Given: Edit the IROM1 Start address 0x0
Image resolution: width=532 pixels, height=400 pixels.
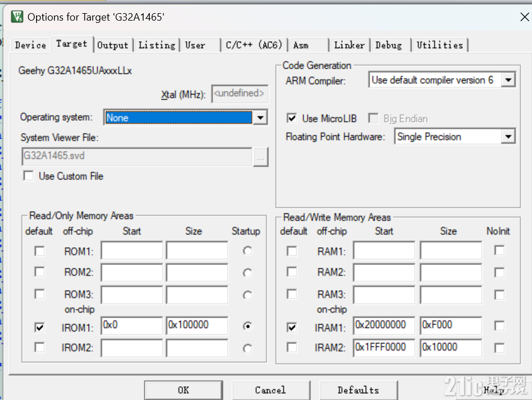Looking at the screenshot, I should (x=132, y=326).
